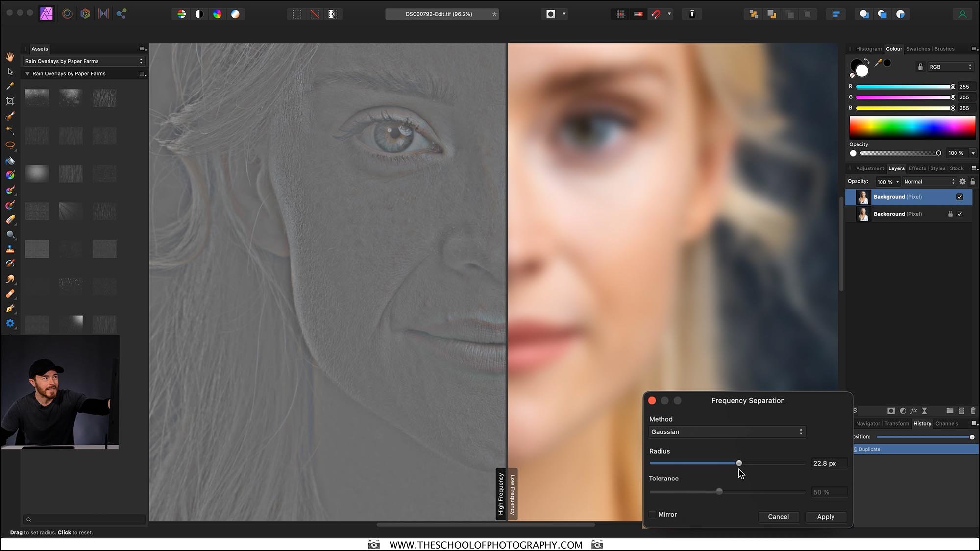980x551 pixels.
Task: Open the Gaussian method dropdown
Action: tap(727, 431)
